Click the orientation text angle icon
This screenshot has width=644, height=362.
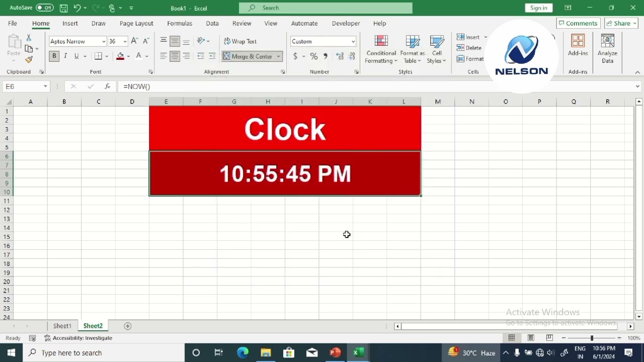coord(201,41)
